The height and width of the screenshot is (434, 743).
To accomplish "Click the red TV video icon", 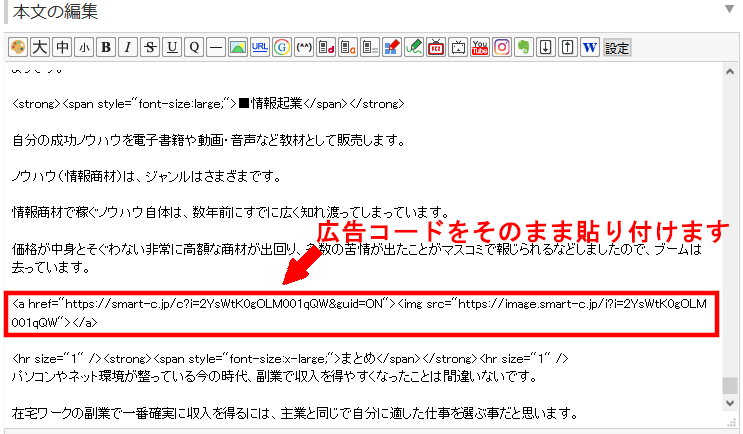I will 436,47.
